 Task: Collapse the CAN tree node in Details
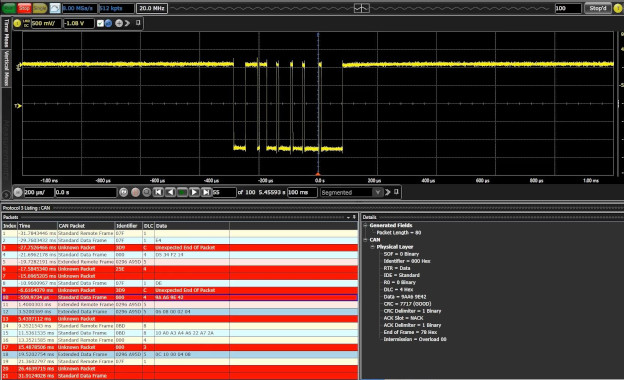(x=365, y=240)
